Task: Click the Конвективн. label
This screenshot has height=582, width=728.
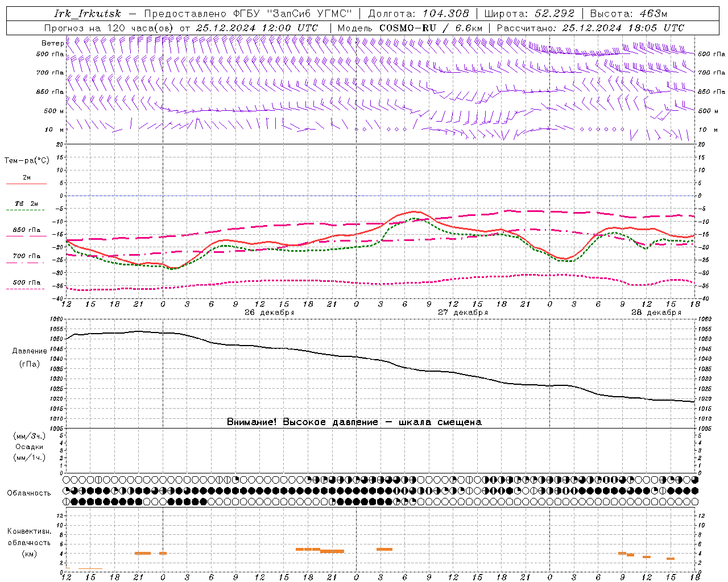Action: tap(30, 531)
